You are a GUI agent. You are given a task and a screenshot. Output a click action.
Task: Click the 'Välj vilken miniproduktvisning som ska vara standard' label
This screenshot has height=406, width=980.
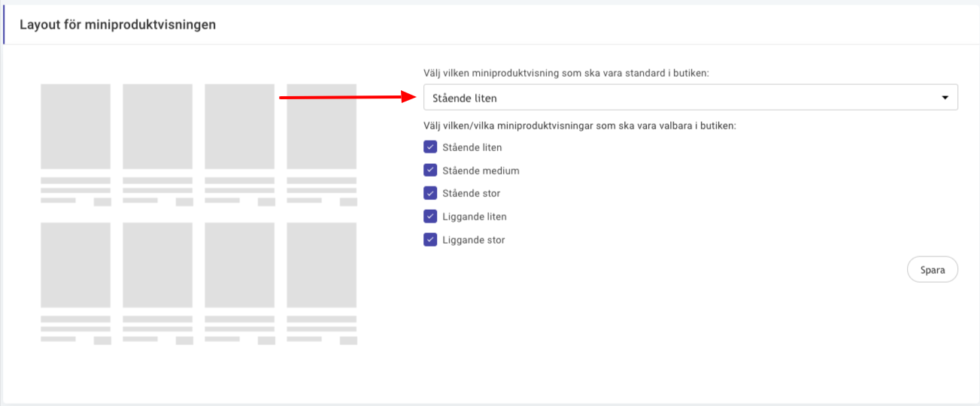click(567, 73)
